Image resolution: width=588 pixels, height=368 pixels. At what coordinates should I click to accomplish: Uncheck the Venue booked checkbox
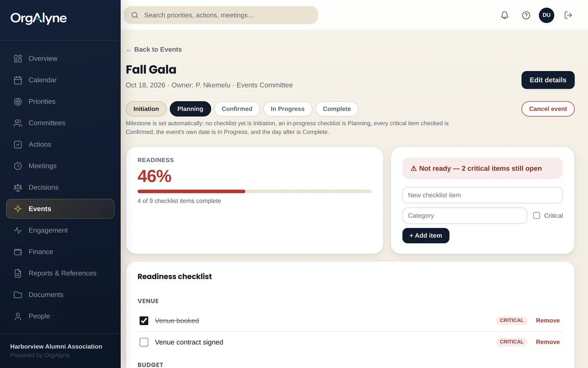[x=144, y=321]
